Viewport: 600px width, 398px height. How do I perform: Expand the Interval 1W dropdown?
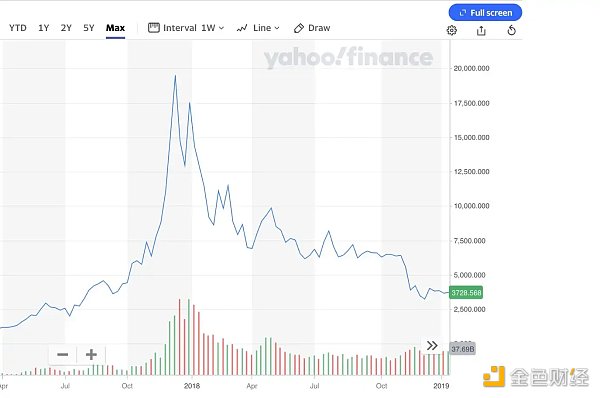point(186,28)
